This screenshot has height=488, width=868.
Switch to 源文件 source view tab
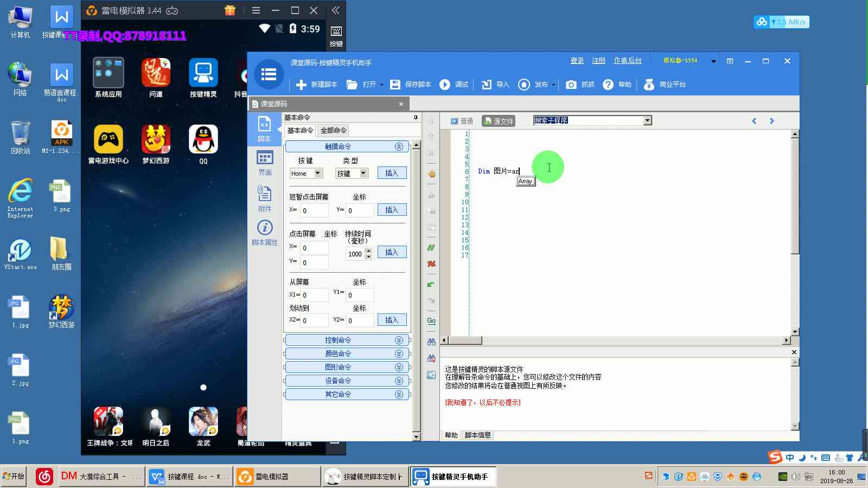point(499,121)
